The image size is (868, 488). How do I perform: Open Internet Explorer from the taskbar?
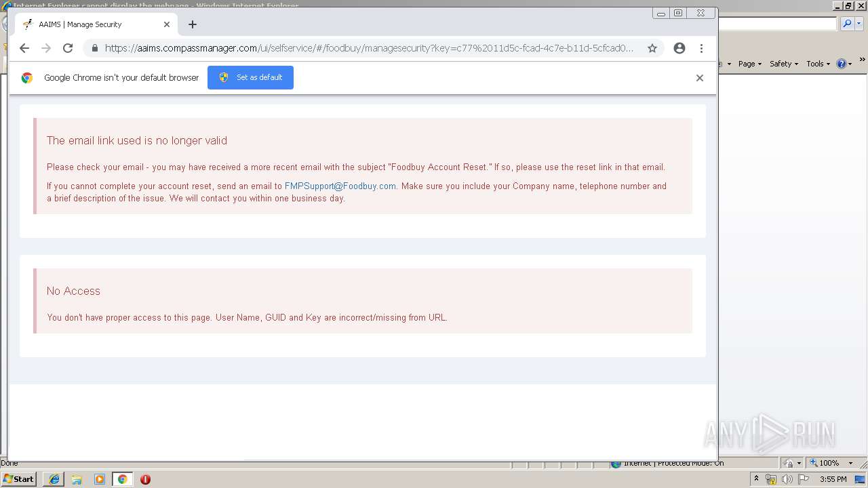(54, 479)
